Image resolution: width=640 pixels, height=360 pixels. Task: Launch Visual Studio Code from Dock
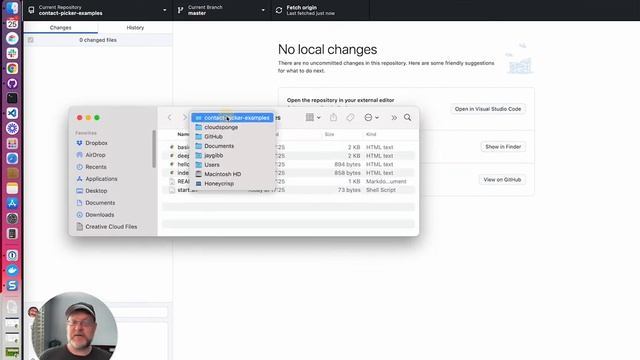point(12,113)
